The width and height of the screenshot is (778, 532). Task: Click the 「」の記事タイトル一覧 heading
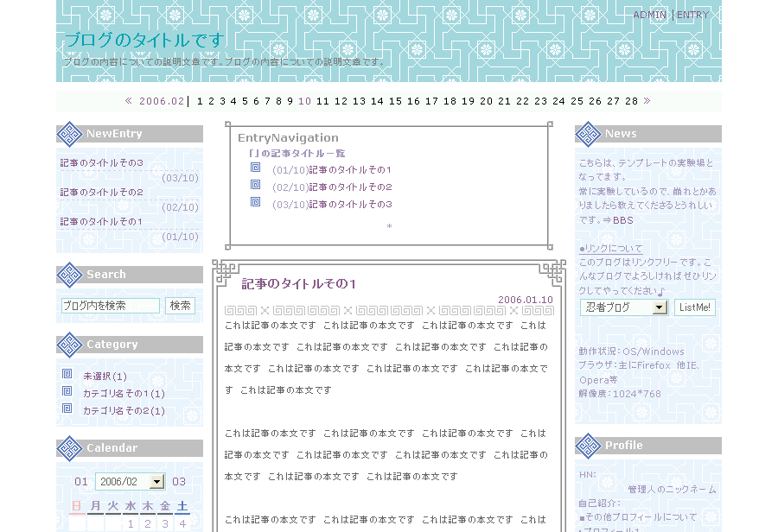point(297,154)
